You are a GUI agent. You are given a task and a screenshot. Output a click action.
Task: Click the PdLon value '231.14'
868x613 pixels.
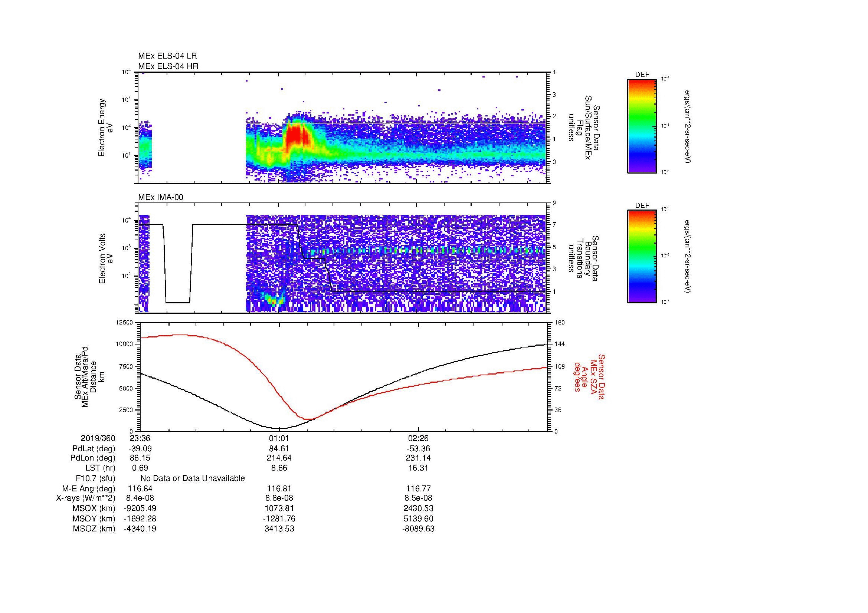coord(418,458)
